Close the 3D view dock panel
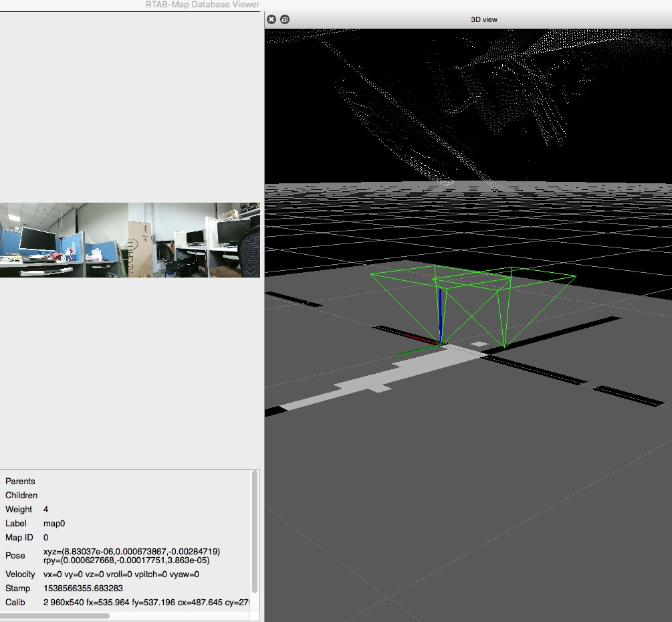The image size is (672, 622). (x=271, y=19)
